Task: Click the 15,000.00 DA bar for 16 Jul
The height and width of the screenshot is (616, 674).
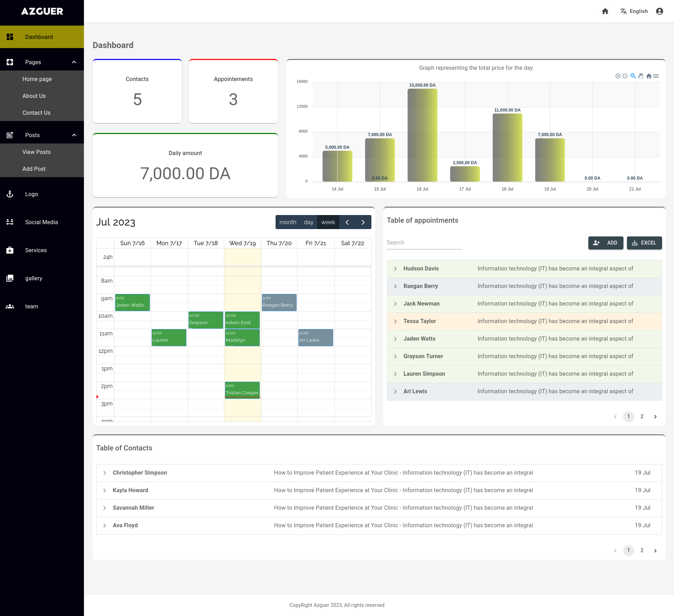Action: click(422, 135)
